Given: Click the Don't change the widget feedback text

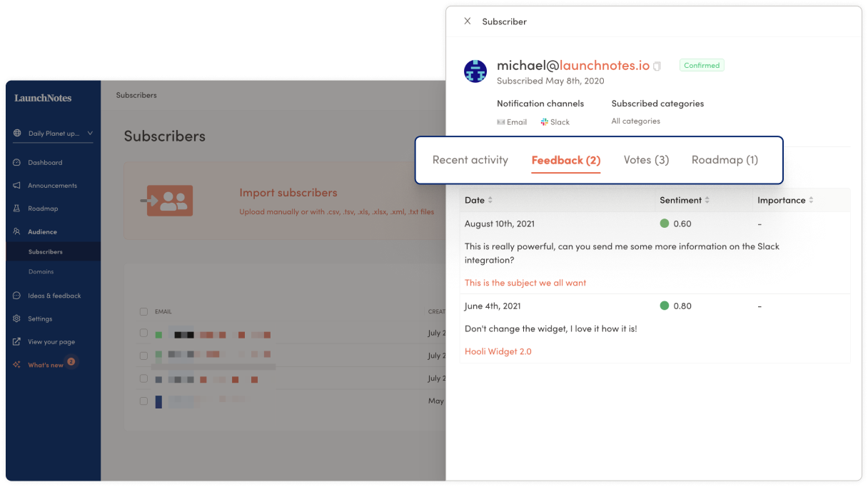Looking at the screenshot, I should [551, 328].
